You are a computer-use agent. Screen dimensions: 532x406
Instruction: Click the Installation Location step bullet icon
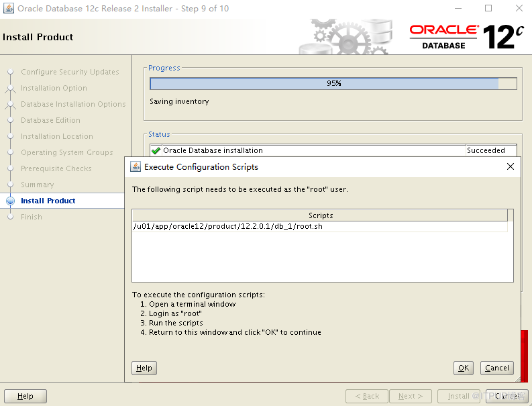coord(11,136)
